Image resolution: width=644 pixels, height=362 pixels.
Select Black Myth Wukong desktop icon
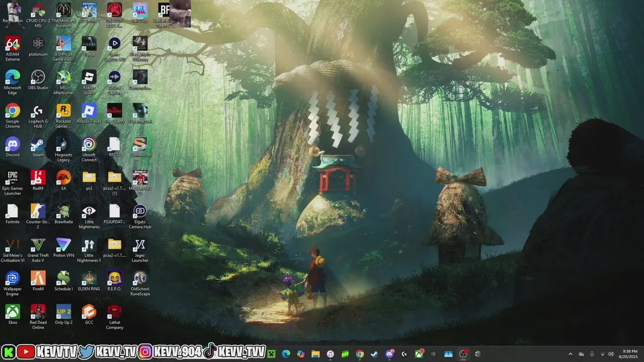click(x=140, y=49)
